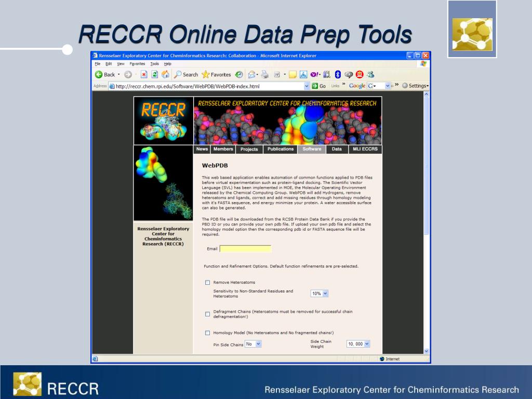Click the books toolbar icon
Viewport: 532px width, 399px height.
pos(327,74)
